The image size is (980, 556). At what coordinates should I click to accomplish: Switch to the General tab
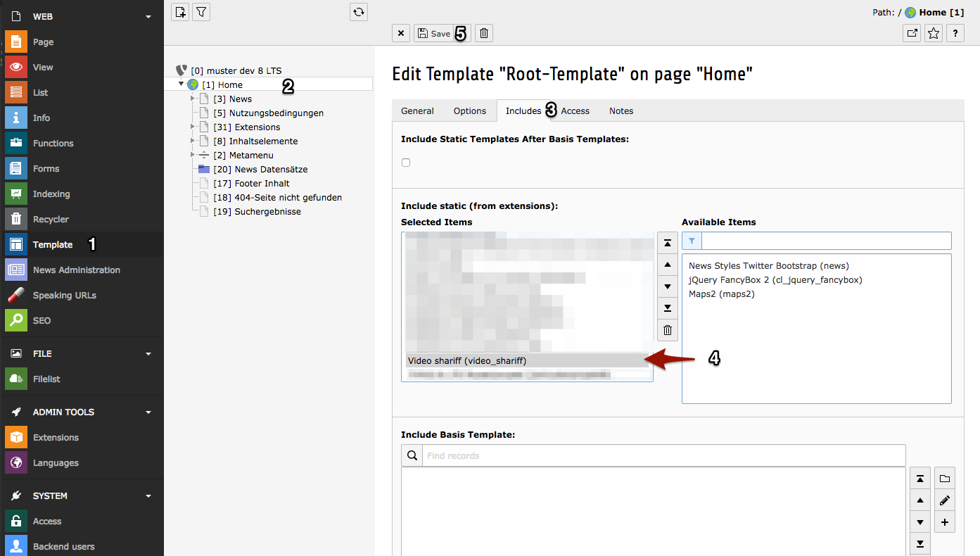[x=417, y=110]
